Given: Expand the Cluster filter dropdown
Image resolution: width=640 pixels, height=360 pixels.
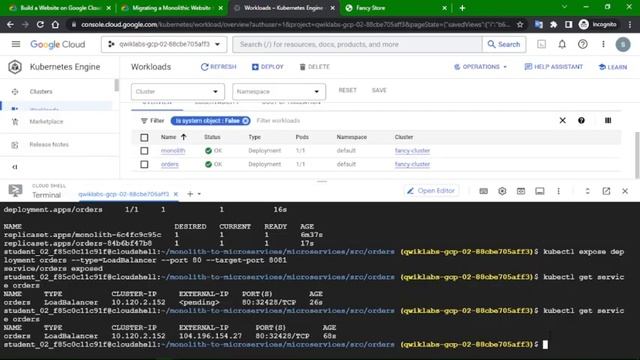Looking at the screenshot, I should click(178, 91).
